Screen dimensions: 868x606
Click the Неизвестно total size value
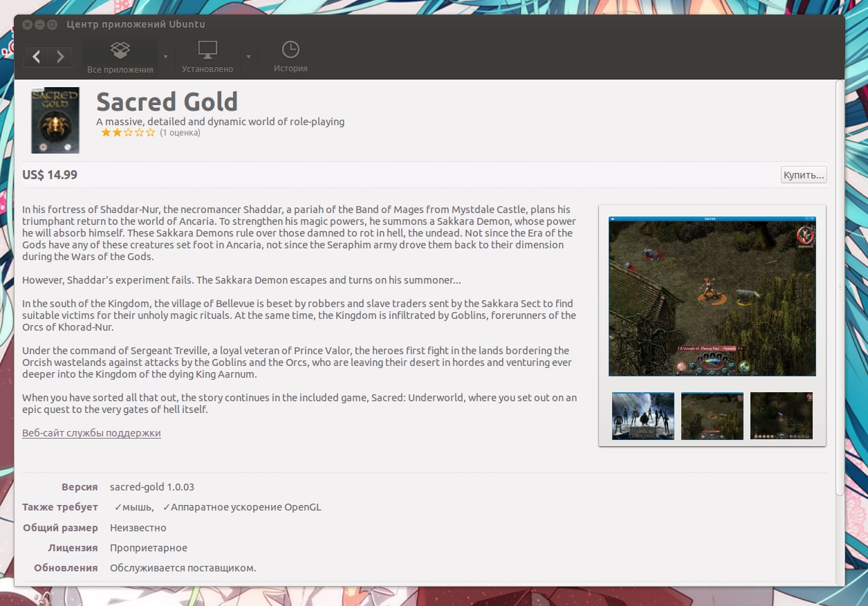coord(138,528)
